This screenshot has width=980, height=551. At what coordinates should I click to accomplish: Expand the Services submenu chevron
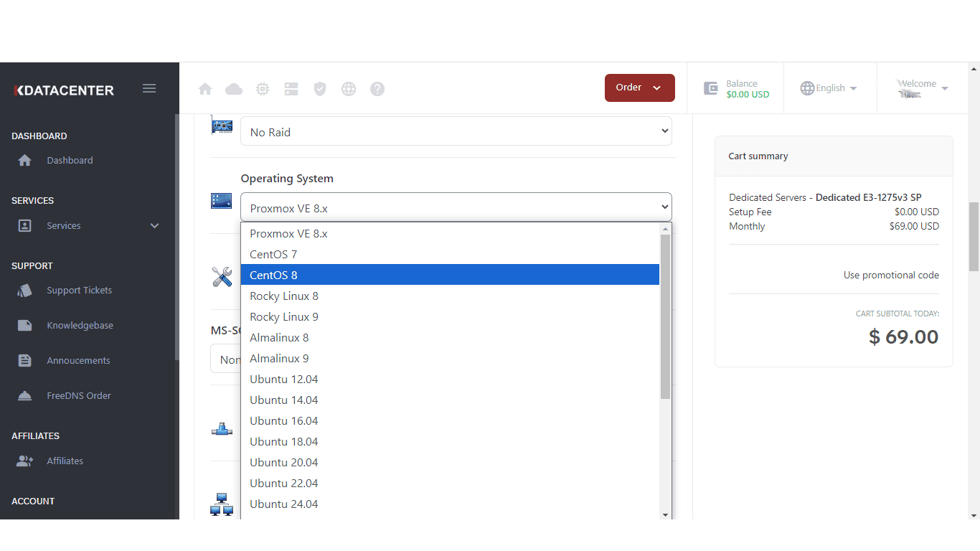coord(154,225)
